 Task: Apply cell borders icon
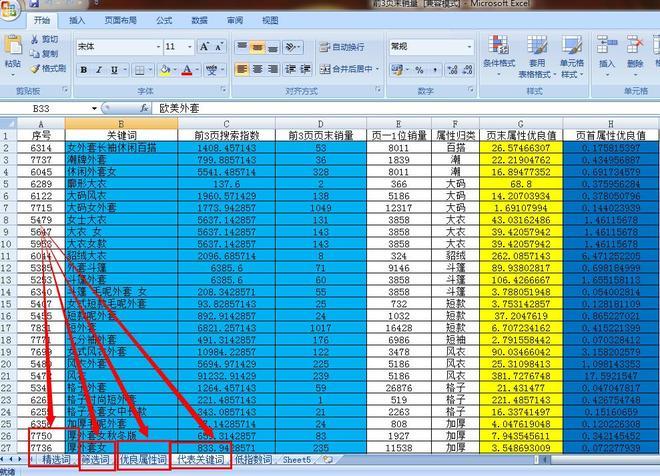pos(139,70)
